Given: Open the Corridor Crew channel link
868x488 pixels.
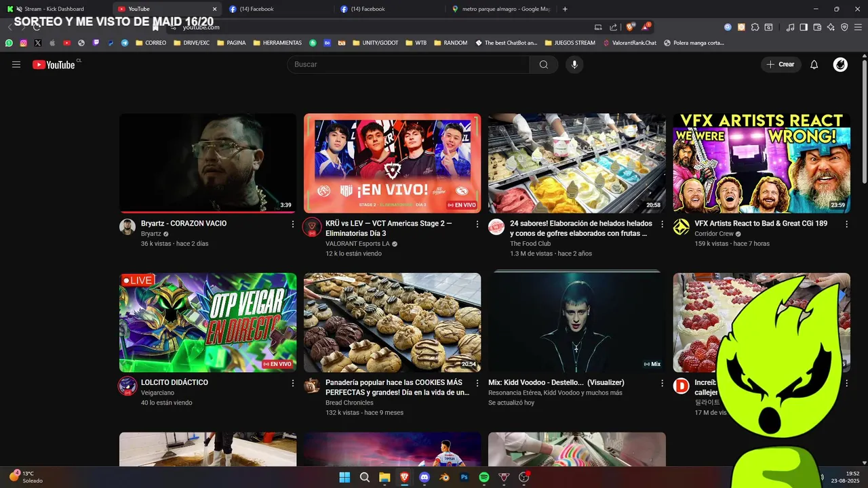Looking at the screenshot, I should (714, 234).
